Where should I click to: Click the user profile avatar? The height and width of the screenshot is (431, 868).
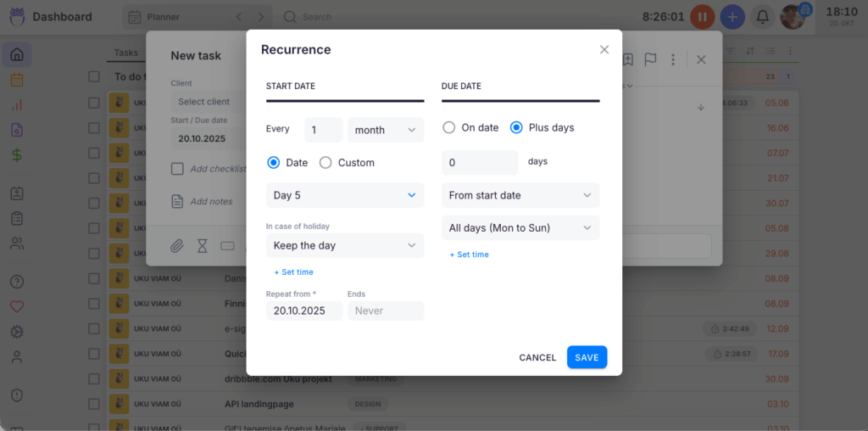793,17
